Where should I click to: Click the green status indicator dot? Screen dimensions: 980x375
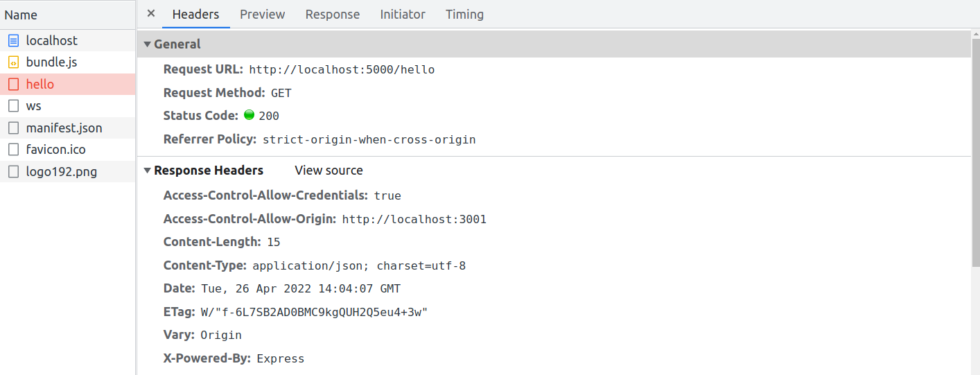[250, 115]
